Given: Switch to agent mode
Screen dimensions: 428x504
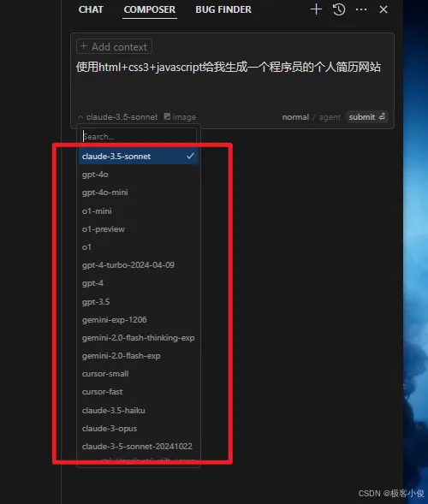Looking at the screenshot, I should click(330, 117).
